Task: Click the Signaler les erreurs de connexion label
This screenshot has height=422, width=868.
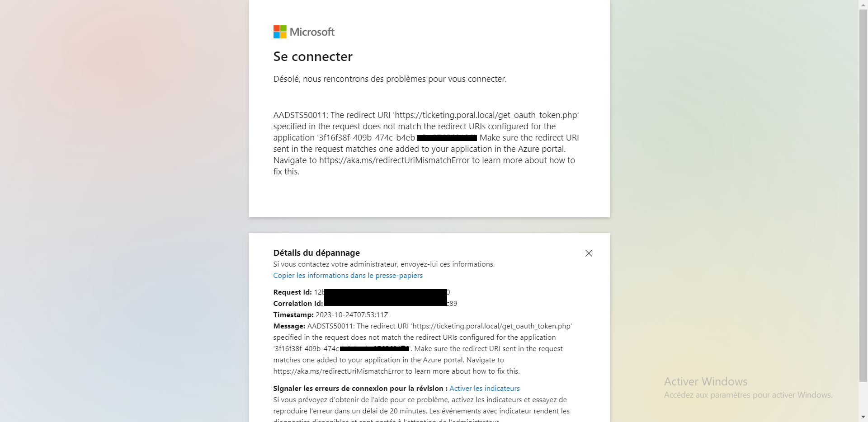Action: pyautogui.click(x=360, y=389)
